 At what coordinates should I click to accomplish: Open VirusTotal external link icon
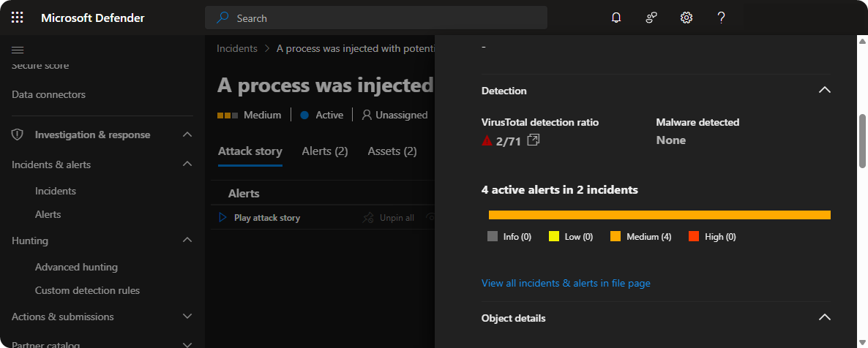pyautogui.click(x=534, y=140)
